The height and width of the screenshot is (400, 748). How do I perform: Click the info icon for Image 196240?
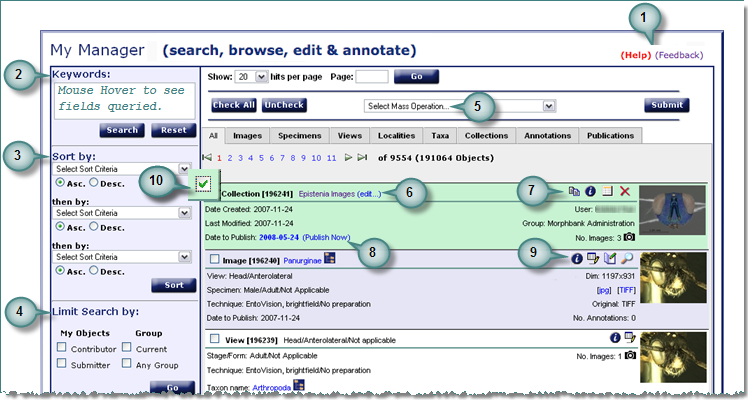coord(577,259)
